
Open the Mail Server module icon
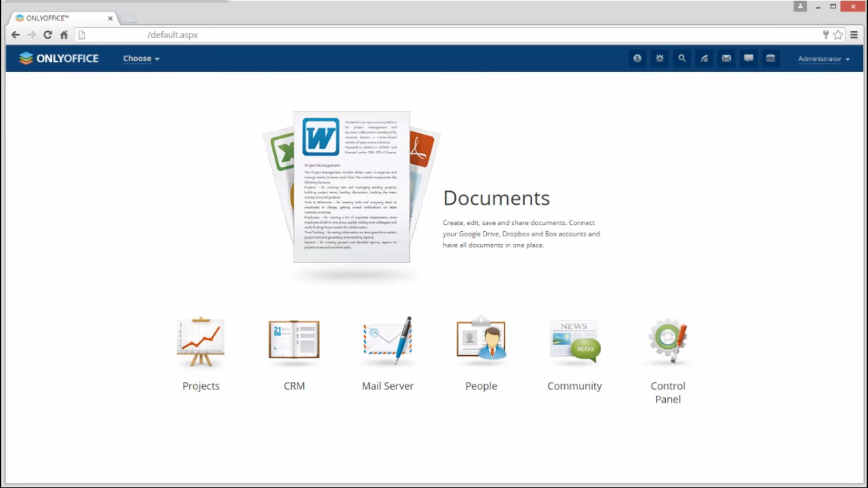388,341
